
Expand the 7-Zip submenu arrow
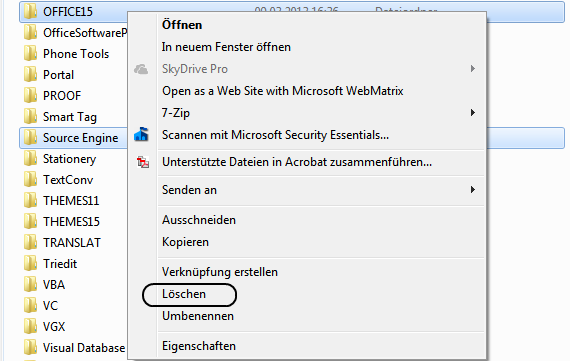[473, 113]
